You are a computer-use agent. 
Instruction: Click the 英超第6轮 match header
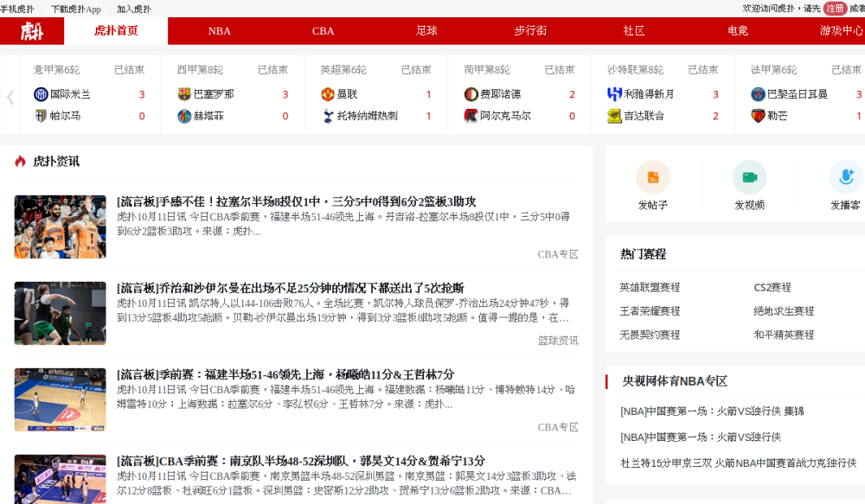tap(343, 70)
